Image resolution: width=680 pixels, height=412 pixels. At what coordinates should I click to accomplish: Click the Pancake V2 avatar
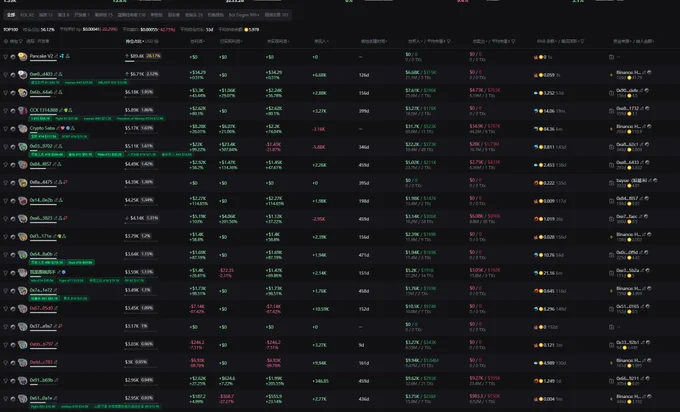(x=23, y=57)
